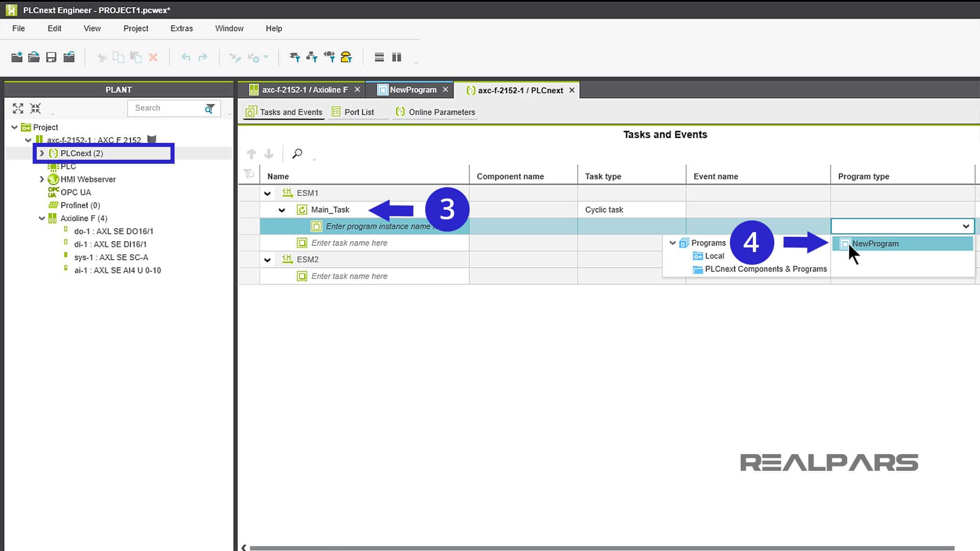Switch to horizontal editor split layout icon
Image resolution: width=980 pixels, height=551 pixels.
[379, 57]
